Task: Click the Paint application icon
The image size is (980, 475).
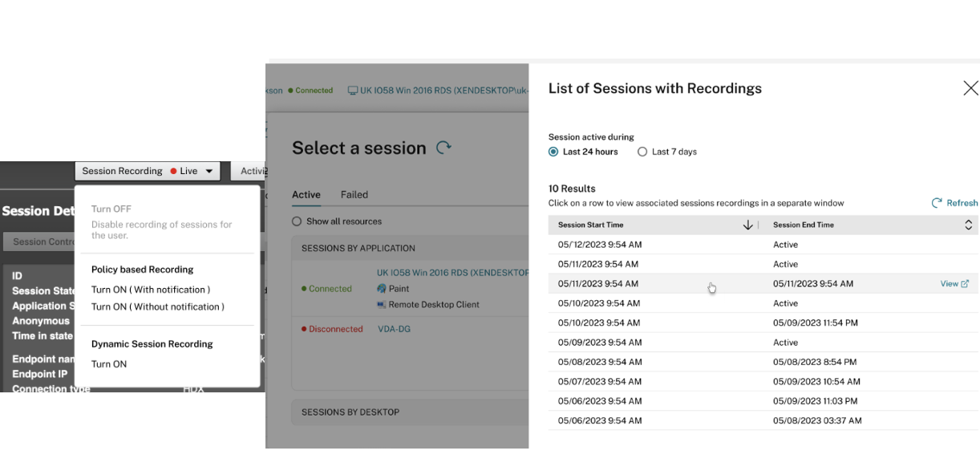Action: [x=382, y=289]
